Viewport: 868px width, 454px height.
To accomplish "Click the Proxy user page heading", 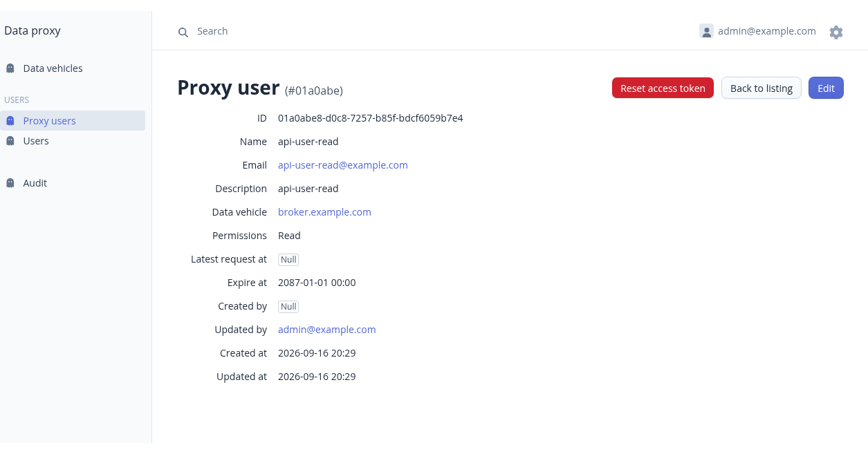I will tap(228, 88).
